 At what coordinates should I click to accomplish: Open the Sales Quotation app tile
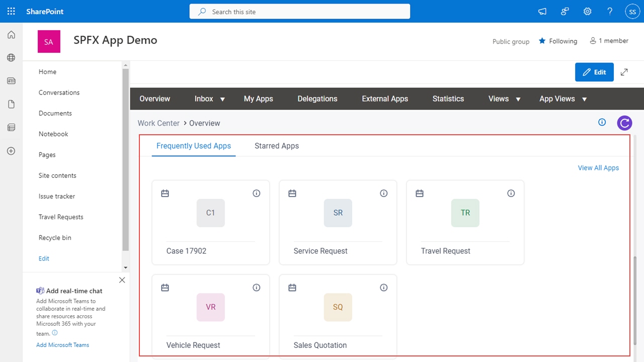pyautogui.click(x=338, y=316)
